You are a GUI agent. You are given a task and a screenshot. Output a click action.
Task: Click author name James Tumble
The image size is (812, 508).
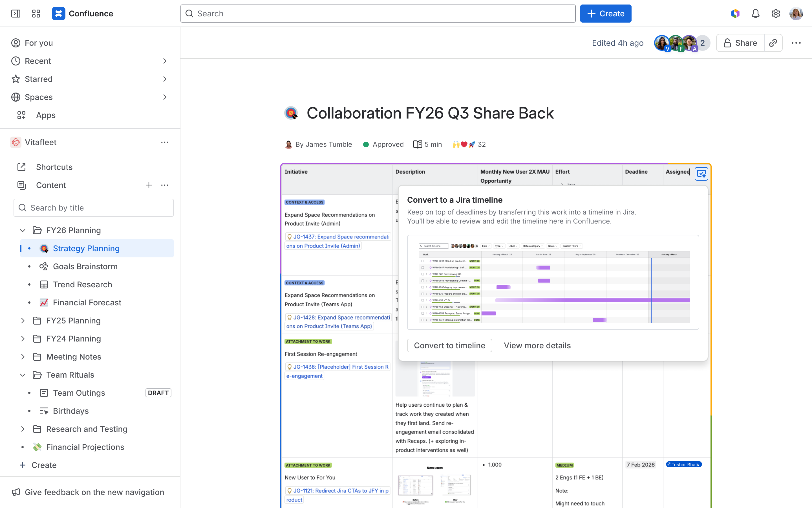point(328,144)
